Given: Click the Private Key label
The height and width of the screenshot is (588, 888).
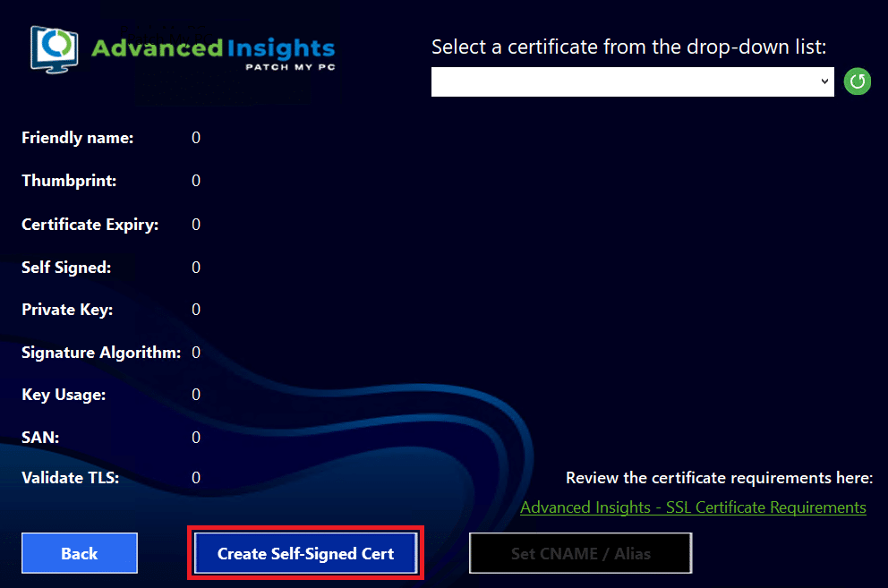Looking at the screenshot, I should 67,310.
